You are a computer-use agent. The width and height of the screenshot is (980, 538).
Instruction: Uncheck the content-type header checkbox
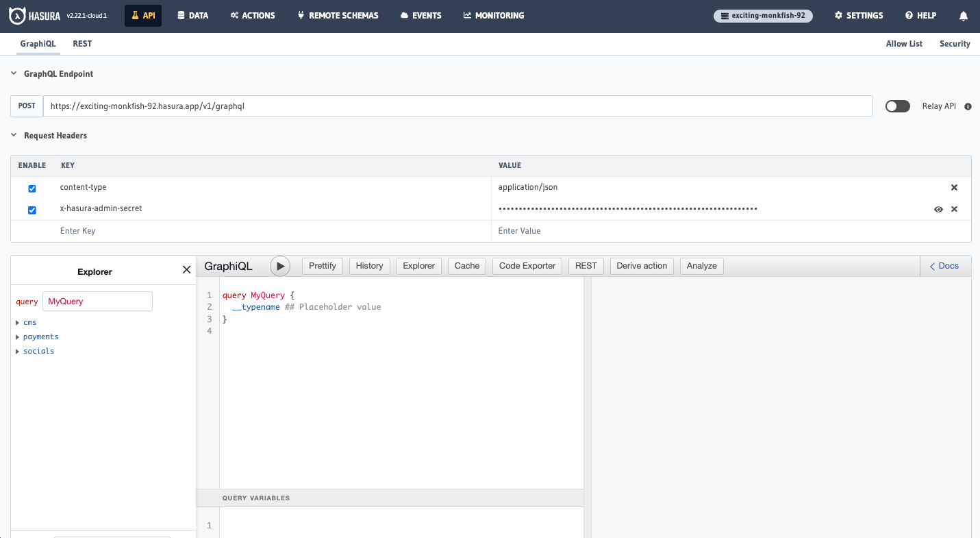[32, 188]
